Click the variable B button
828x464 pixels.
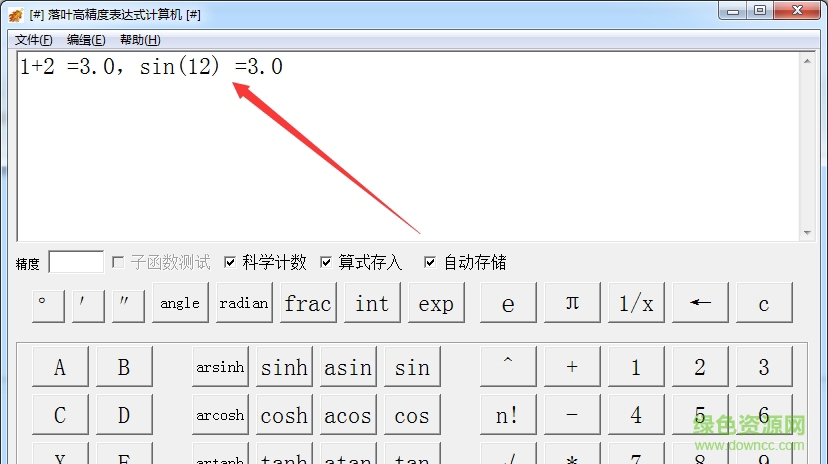[x=124, y=367]
